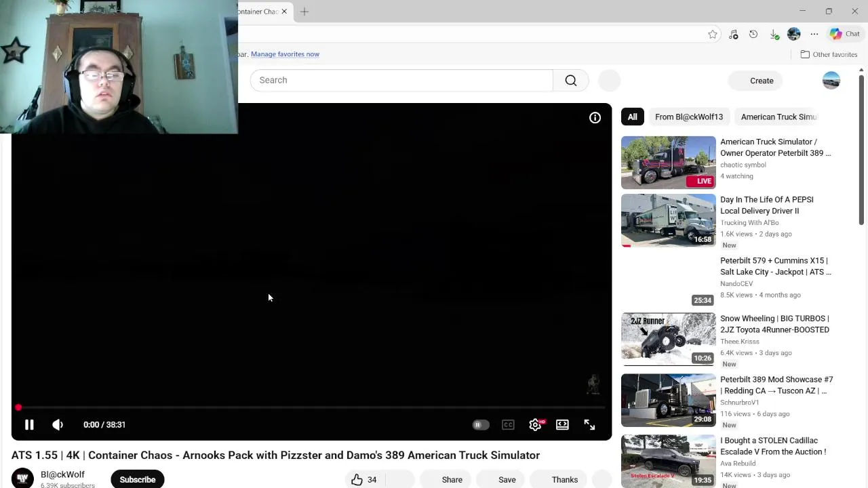Select the From Bl@ckWolf13 chip
Viewport: 868px width, 488px height.
[688, 117]
